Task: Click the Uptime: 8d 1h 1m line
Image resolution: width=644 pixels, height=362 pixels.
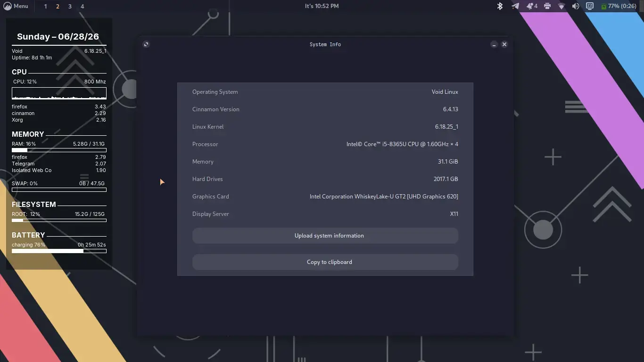Action: click(32, 58)
